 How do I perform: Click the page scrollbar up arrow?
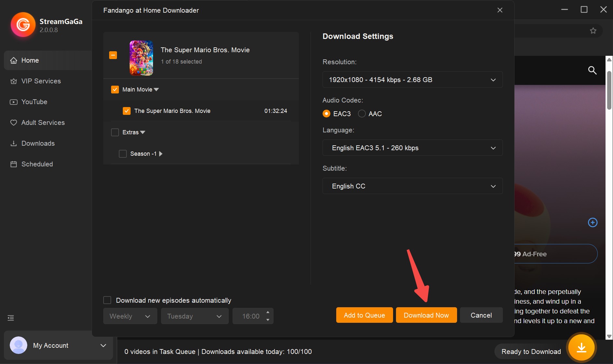pos(609,60)
